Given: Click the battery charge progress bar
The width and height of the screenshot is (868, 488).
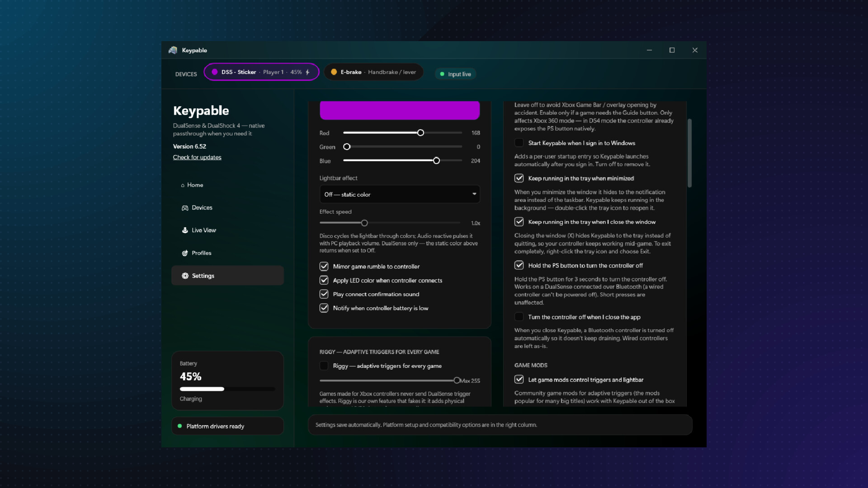Looking at the screenshot, I should (x=227, y=389).
